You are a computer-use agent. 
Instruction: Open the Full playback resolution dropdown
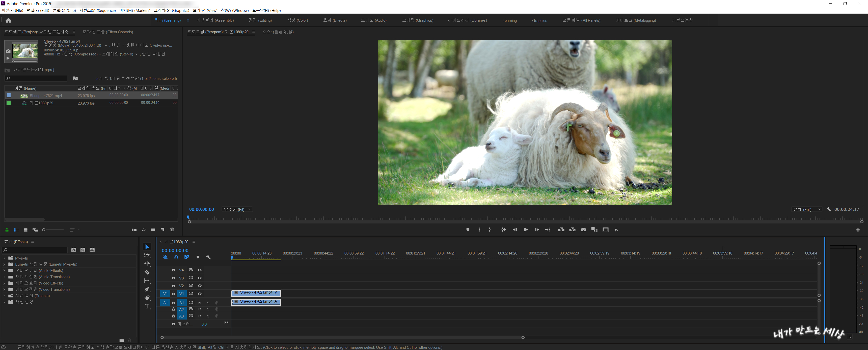tap(807, 209)
